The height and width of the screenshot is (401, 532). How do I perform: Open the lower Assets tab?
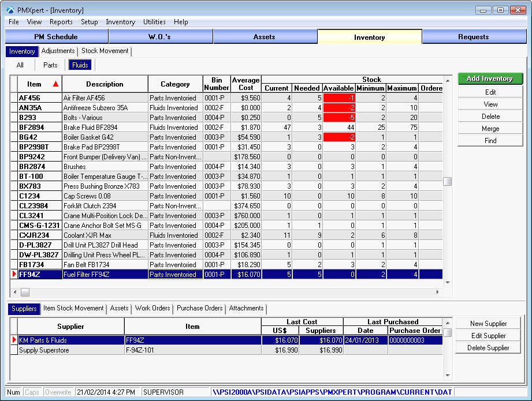119,308
